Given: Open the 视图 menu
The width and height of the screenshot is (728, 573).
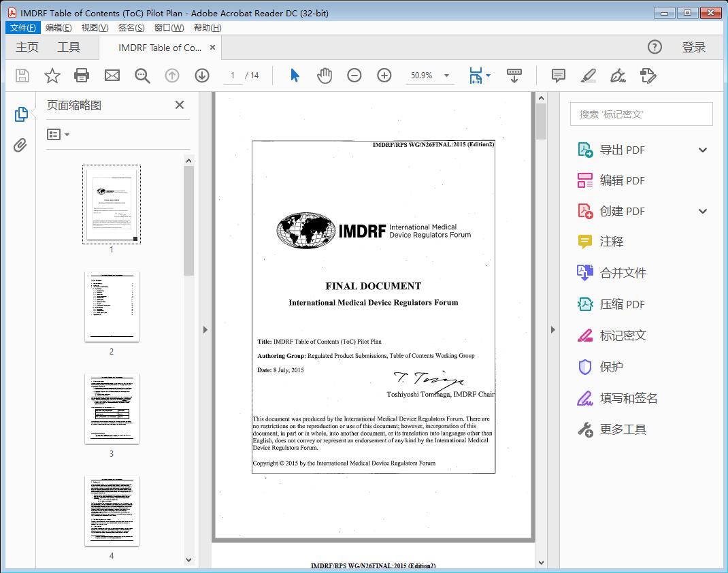Looking at the screenshot, I should 94,27.
